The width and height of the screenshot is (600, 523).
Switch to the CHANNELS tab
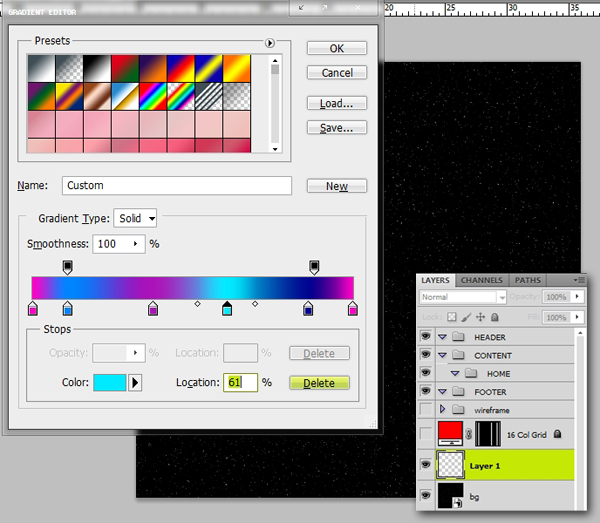click(481, 280)
